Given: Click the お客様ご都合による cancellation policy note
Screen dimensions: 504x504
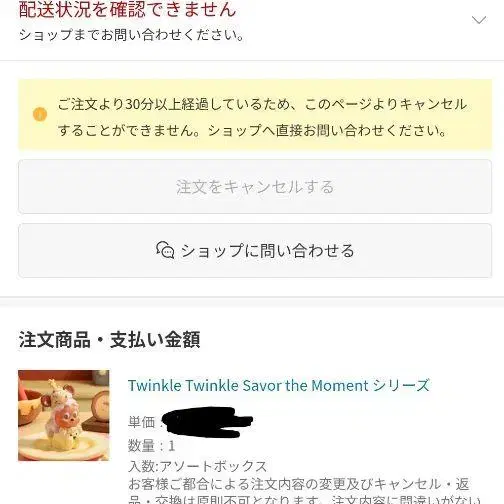Looking at the screenshot, I should [x=299, y=484].
